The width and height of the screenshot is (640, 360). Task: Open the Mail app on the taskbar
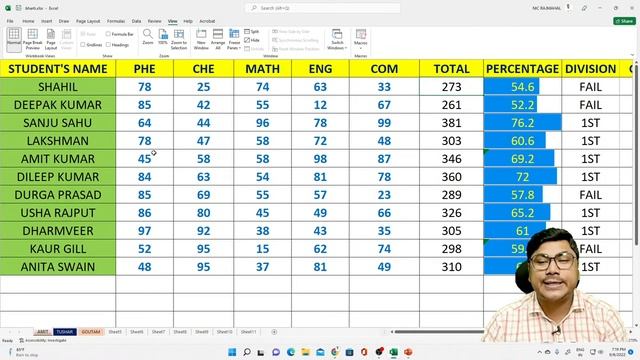pos(320,352)
